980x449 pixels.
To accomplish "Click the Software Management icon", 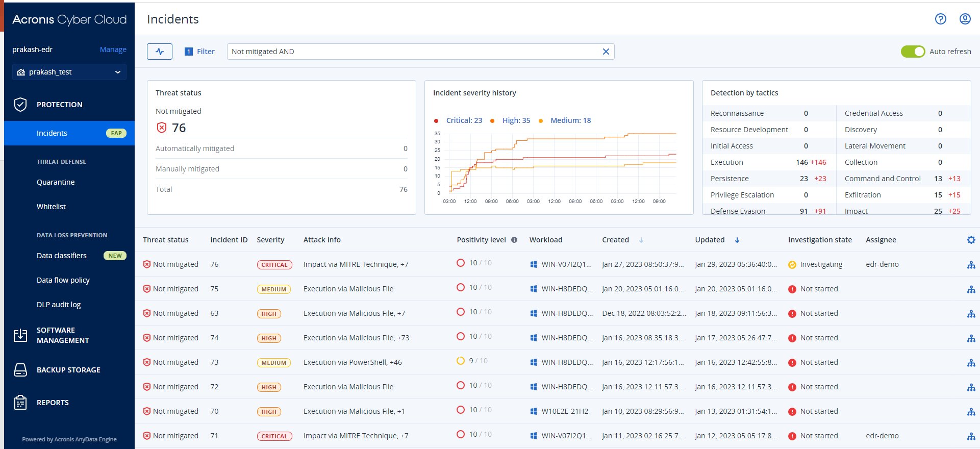I will click(20, 335).
